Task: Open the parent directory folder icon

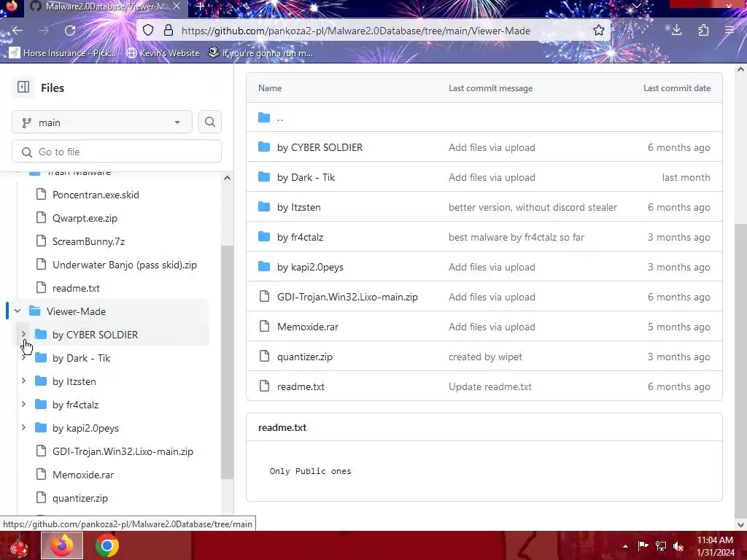Action: point(264,117)
